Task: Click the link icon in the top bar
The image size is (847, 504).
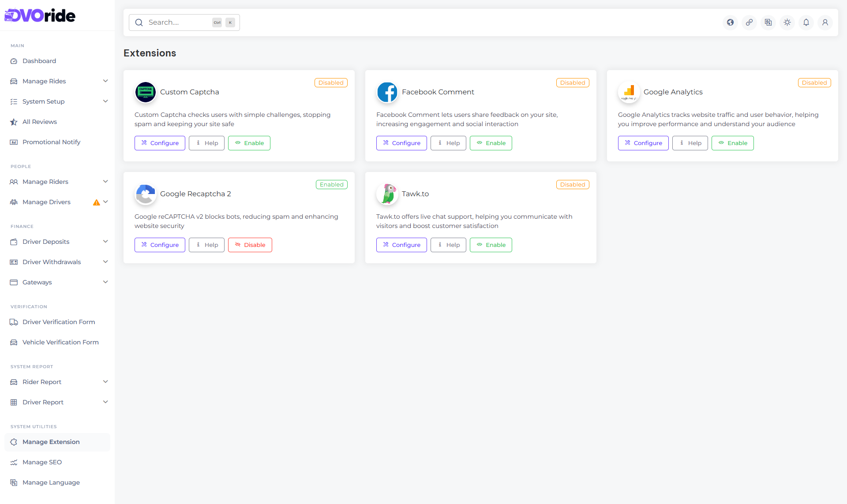Action: coord(749,22)
